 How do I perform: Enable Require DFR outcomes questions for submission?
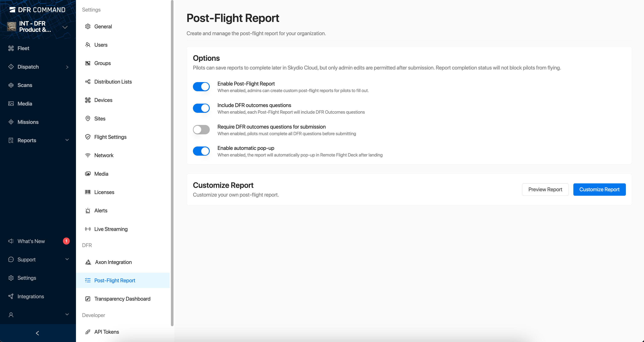[x=201, y=129]
